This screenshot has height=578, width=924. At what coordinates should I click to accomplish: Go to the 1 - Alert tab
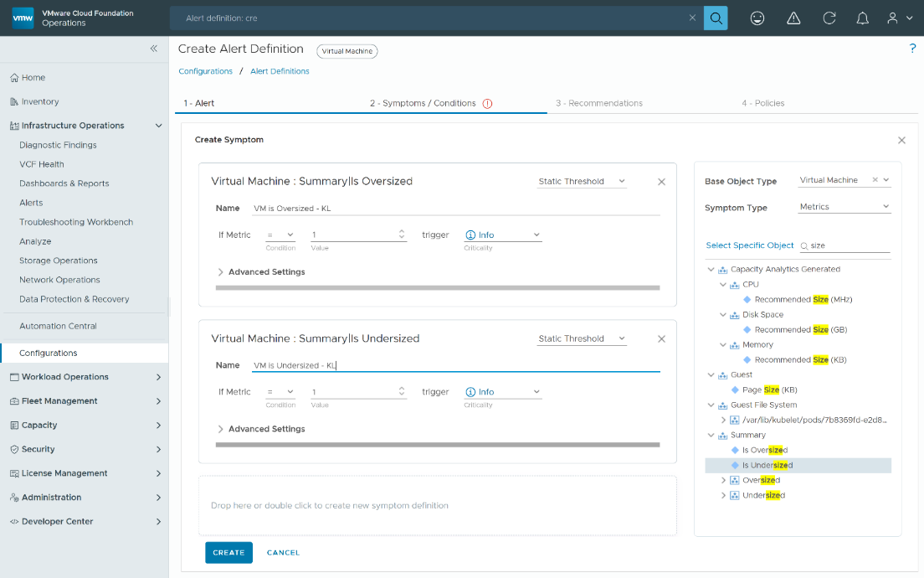[199, 103]
